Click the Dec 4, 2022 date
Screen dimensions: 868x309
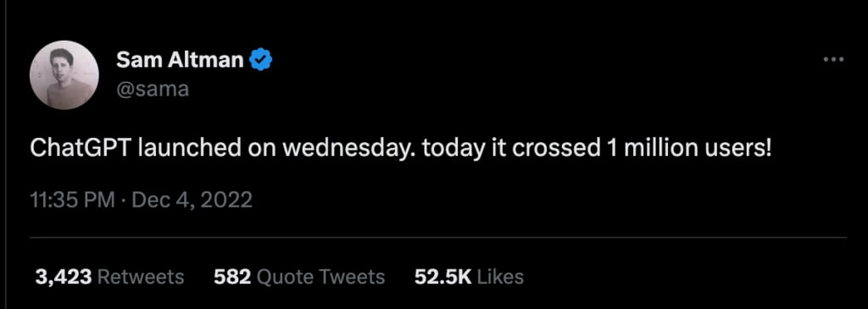click(192, 200)
